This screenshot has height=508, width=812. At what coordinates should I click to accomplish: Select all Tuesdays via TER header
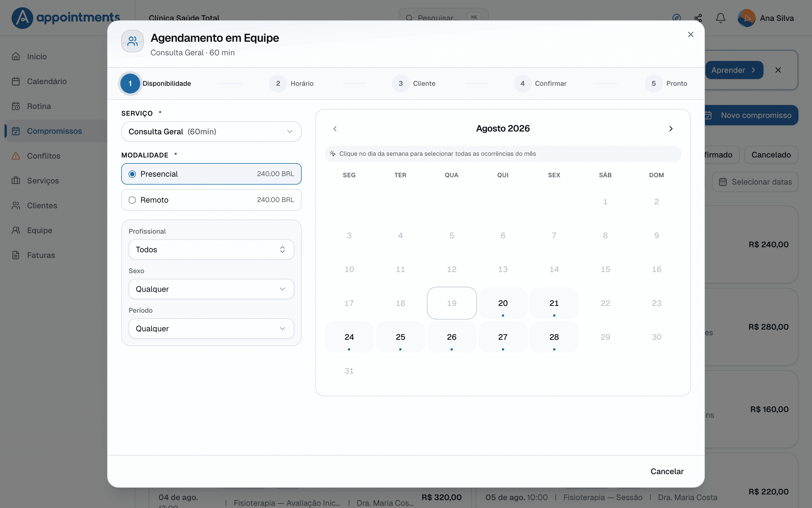[x=400, y=175]
